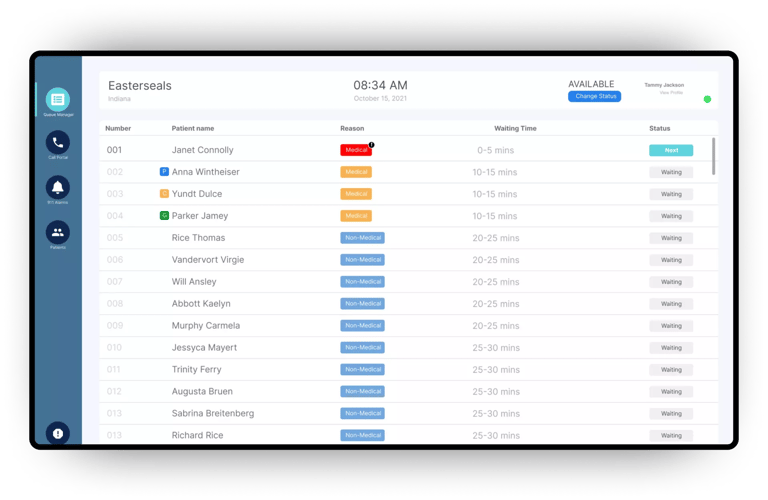Click the Tammy Jackson user name

[664, 85]
